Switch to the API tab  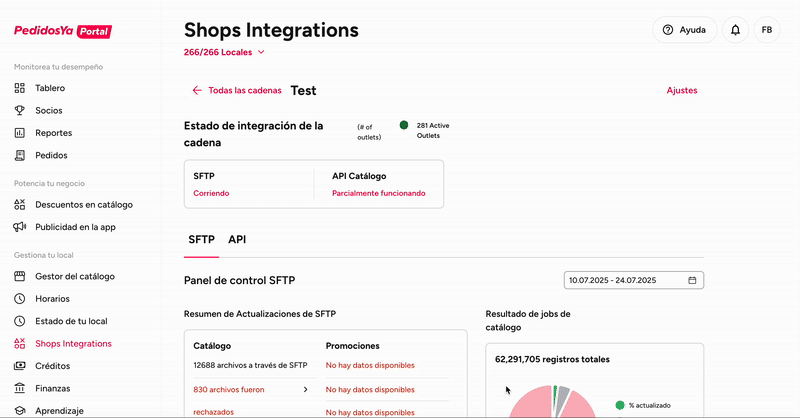coord(237,240)
